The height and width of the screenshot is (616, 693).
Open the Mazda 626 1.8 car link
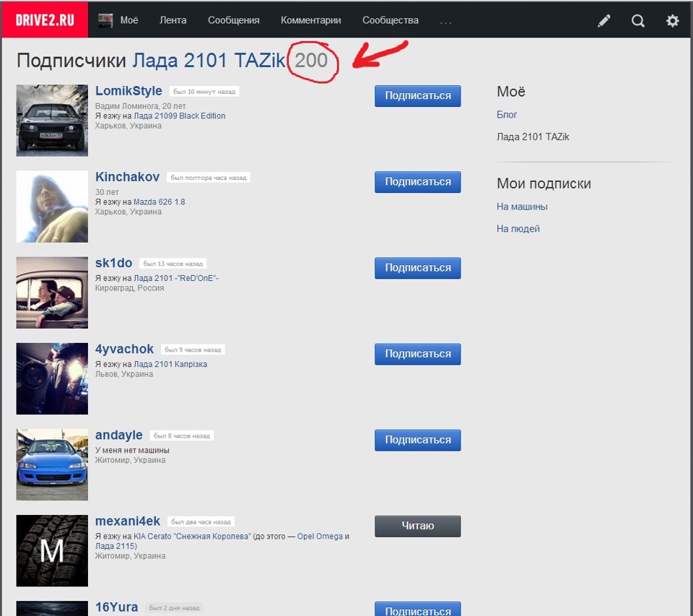click(159, 202)
